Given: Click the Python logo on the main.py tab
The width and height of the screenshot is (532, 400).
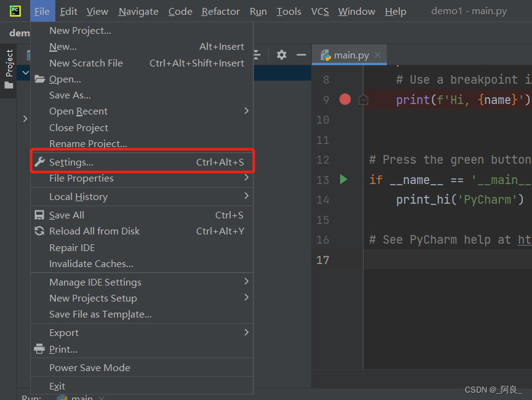Looking at the screenshot, I should [x=325, y=54].
